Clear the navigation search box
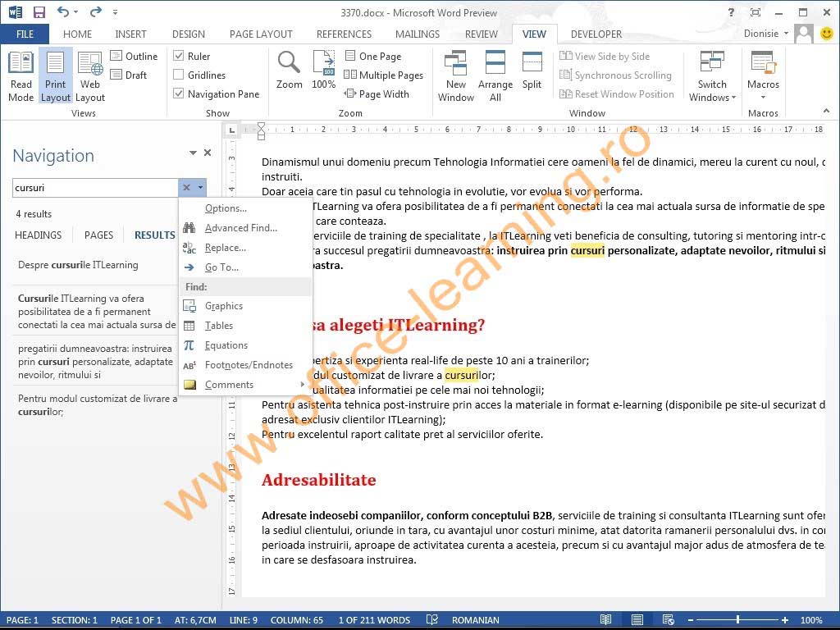840x630 pixels. click(x=186, y=188)
